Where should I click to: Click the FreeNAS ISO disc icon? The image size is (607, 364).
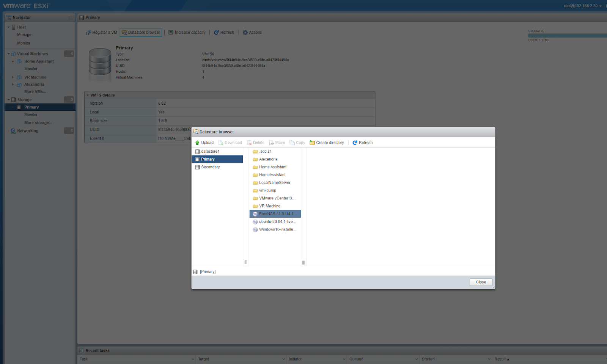255,214
